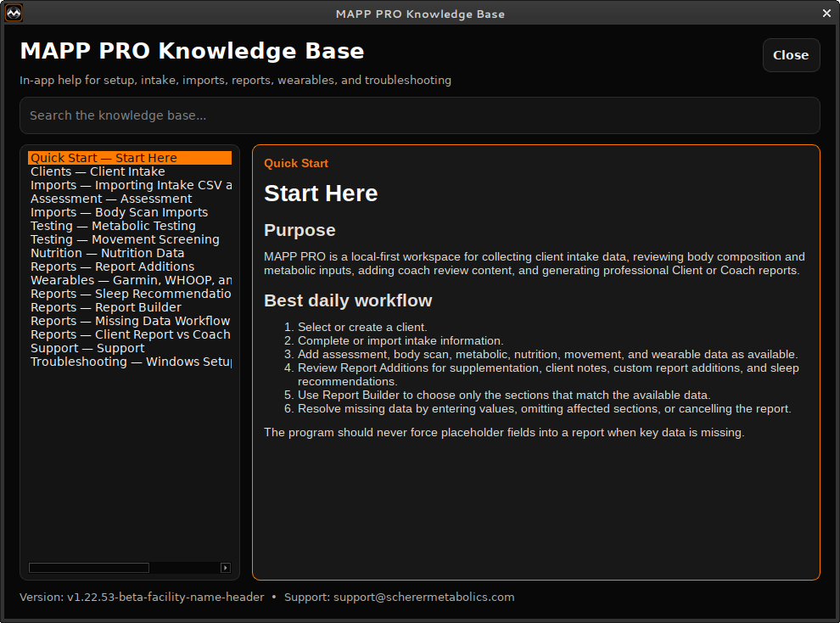Click step 6 about resolving missing data
Screen dimensions: 840x623
[544, 409]
